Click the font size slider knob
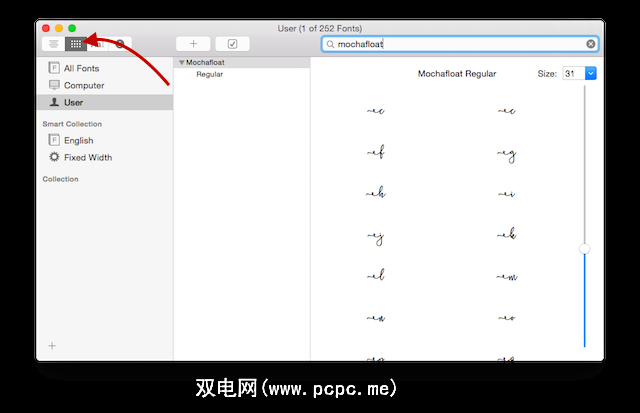640x413 pixels. click(x=584, y=249)
